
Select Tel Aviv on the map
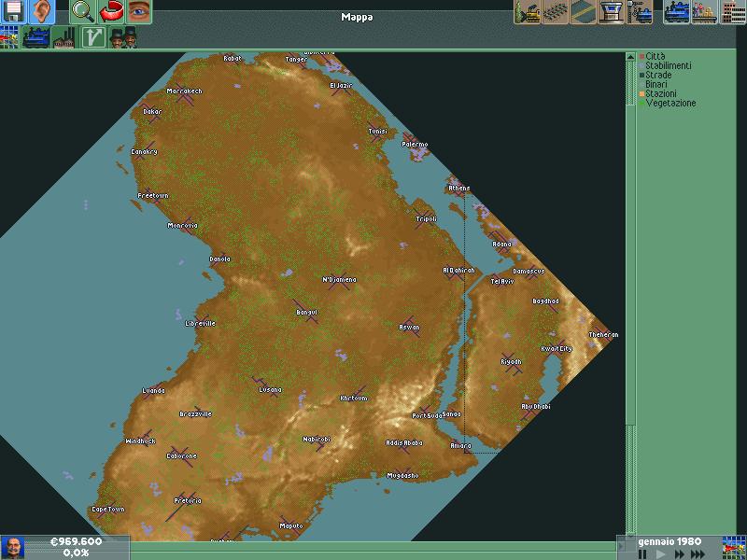(502, 282)
